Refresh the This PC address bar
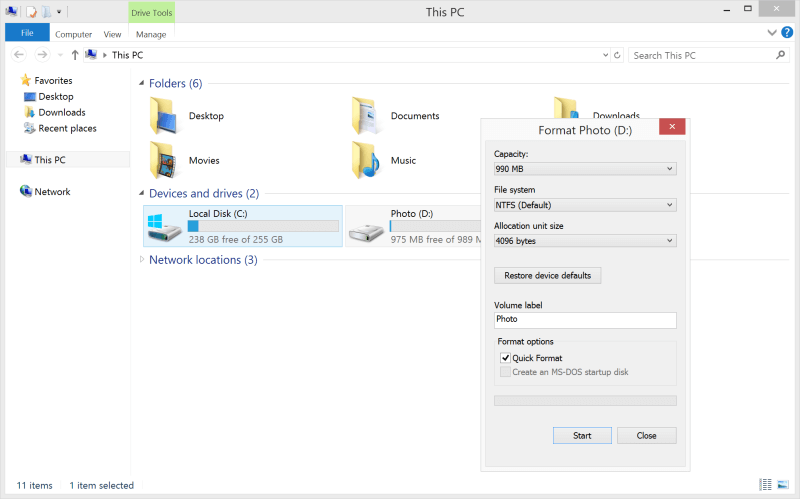 pyautogui.click(x=617, y=55)
